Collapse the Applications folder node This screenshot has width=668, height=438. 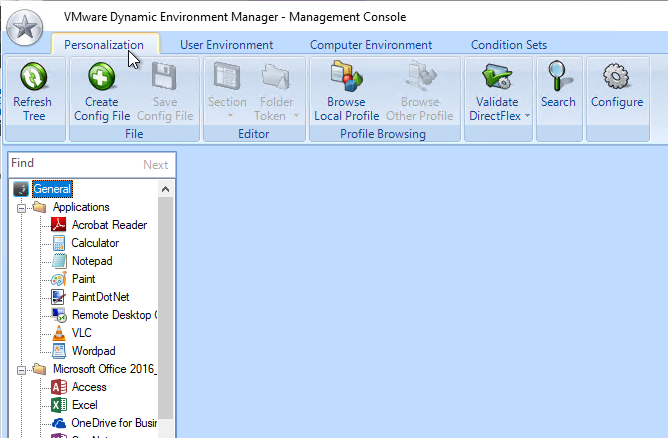21,207
